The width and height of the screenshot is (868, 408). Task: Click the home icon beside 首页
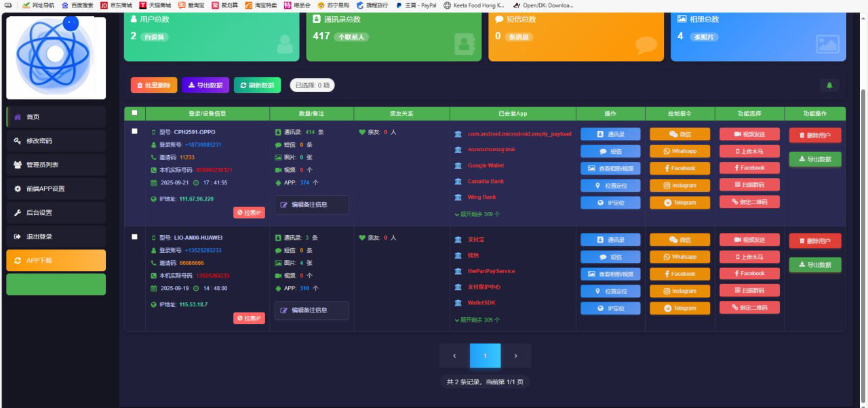(x=18, y=117)
